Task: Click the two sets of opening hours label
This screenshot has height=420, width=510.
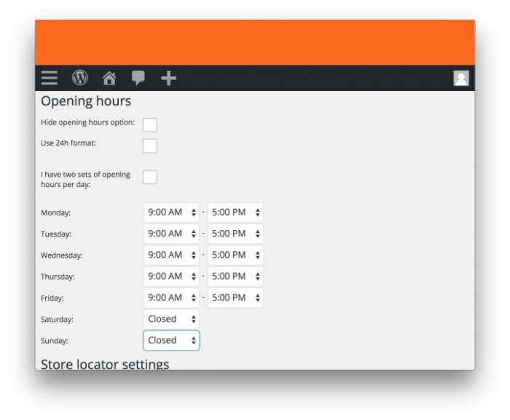Action: pos(85,179)
